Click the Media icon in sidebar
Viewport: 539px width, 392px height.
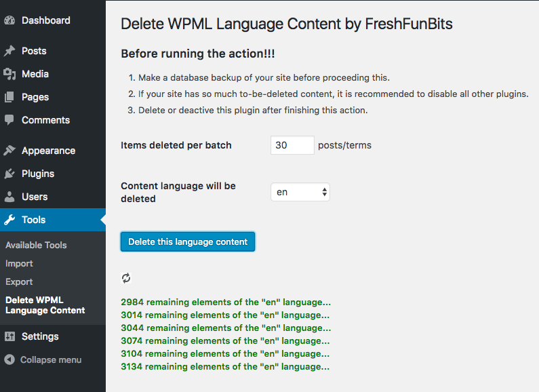9,74
